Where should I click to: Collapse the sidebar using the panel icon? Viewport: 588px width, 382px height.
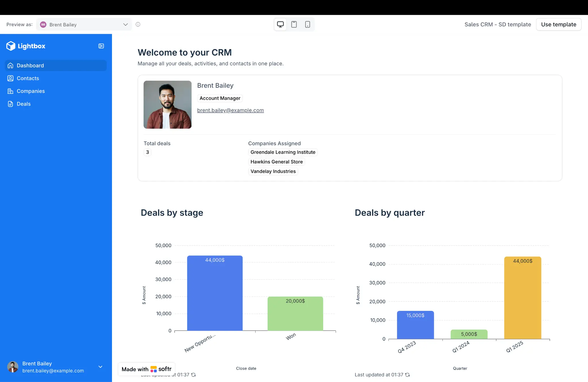click(x=101, y=46)
